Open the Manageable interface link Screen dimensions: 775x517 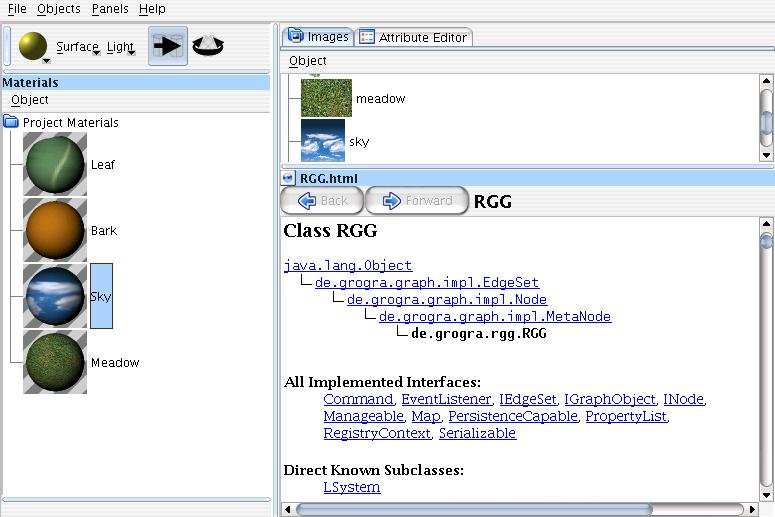click(x=364, y=416)
